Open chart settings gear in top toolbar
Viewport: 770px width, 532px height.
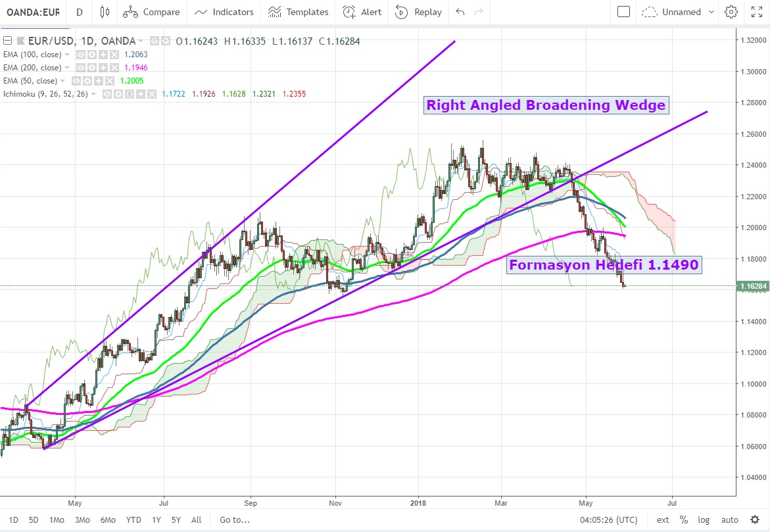(731, 12)
